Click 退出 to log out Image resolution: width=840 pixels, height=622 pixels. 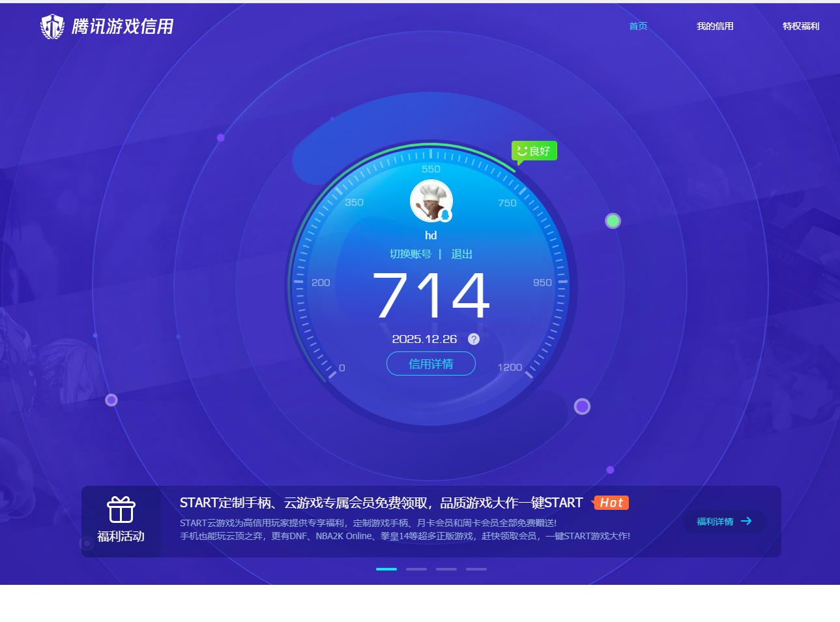[461, 254]
